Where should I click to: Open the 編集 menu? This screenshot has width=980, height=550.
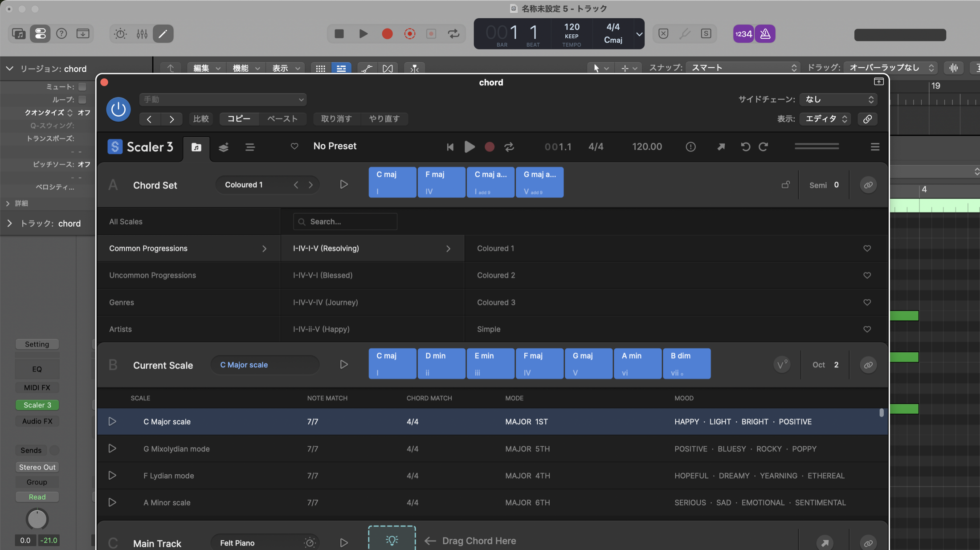click(x=206, y=68)
